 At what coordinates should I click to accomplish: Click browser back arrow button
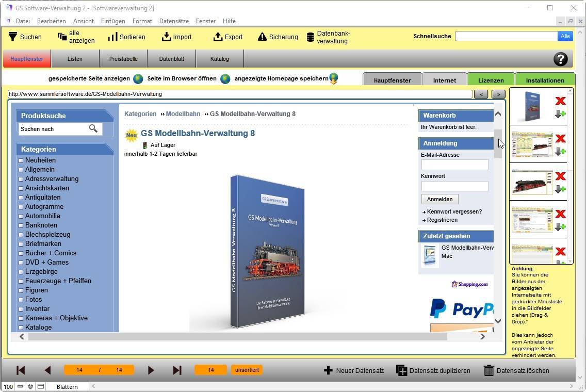481,94
